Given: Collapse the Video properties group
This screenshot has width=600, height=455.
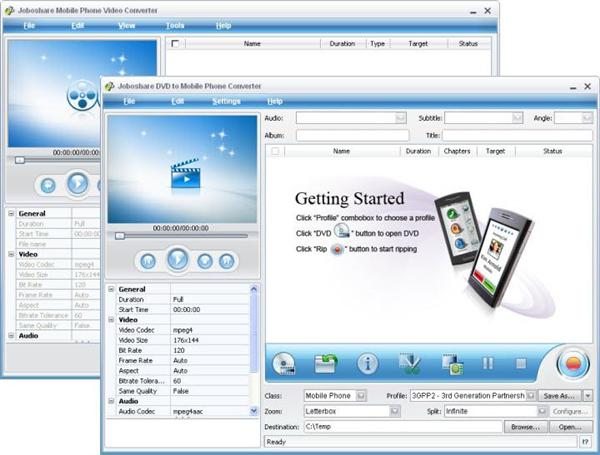Looking at the screenshot, I should (111, 320).
